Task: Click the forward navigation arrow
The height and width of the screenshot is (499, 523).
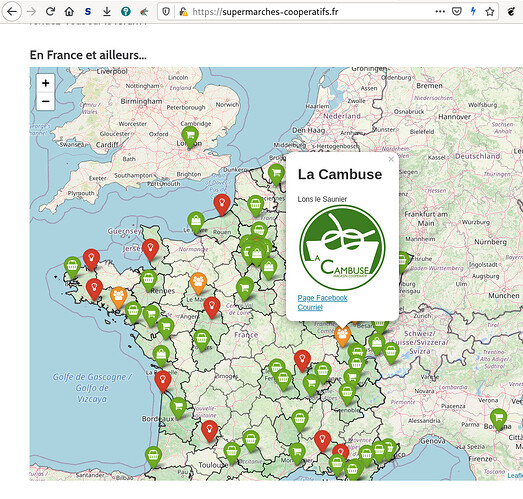Action: point(31,12)
